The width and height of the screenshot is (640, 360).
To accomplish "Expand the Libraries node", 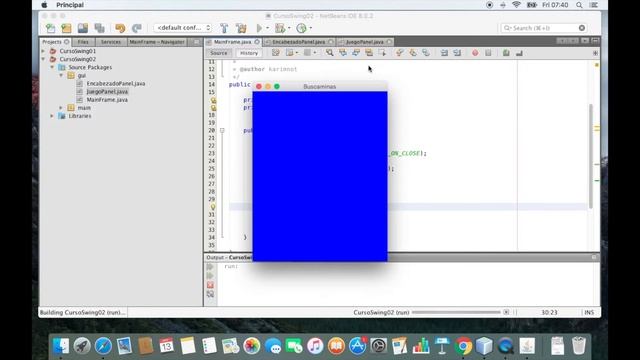I will (52, 116).
